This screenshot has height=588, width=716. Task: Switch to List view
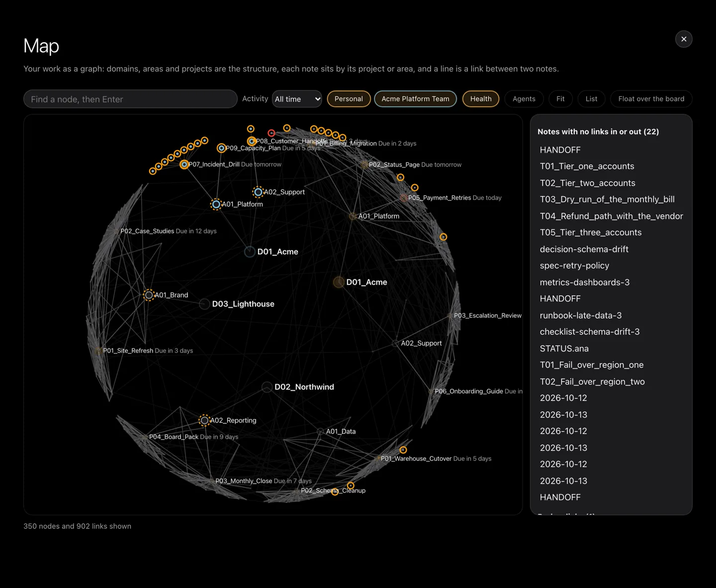click(591, 99)
